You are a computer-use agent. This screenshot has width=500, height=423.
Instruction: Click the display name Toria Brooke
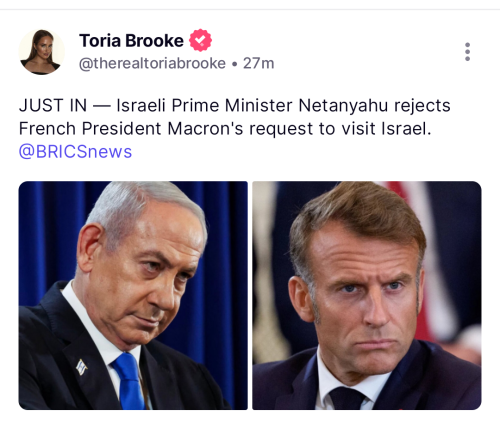pos(131,41)
